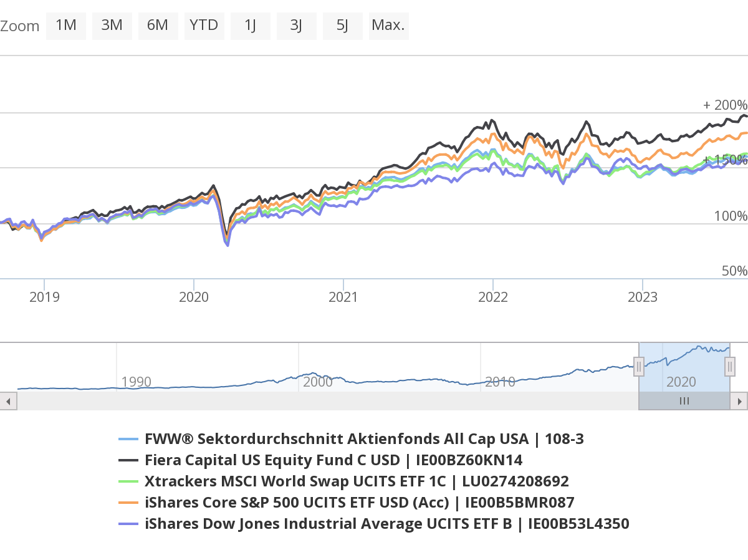Click the orange iShares Core S&P 500 legend marker
Image resolution: width=748 pixels, height=560 pixels.
[x=128, y=503]
